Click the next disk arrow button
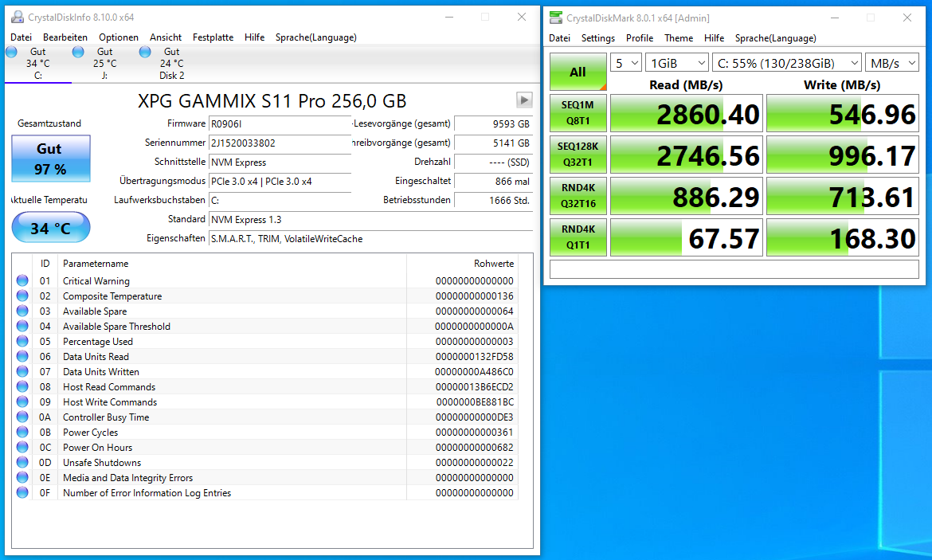This screenshot has width=932, height=560. click(x=523, y=100)
